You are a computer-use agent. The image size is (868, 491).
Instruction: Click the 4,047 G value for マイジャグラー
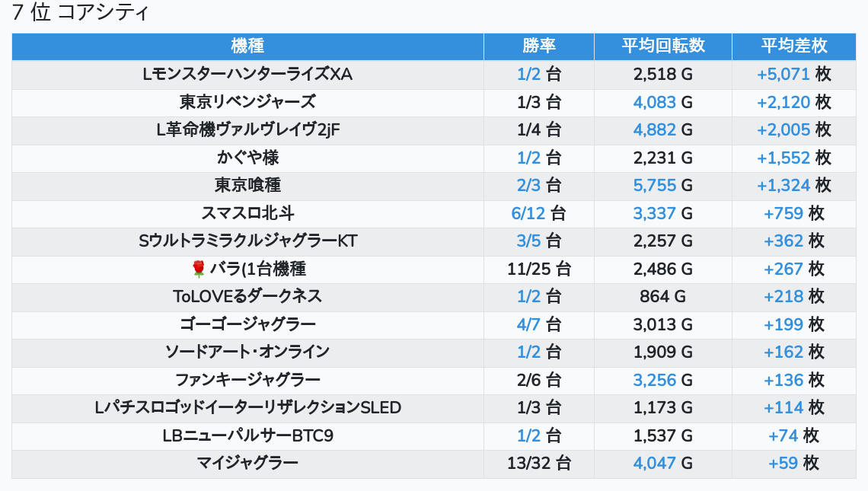[655, 463]
